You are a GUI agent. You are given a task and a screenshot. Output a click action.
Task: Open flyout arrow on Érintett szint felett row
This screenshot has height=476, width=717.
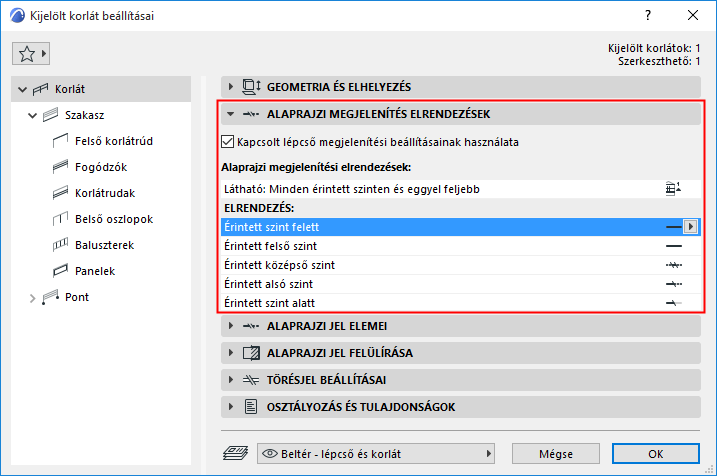pyautogui.click(x=690, y=227)
